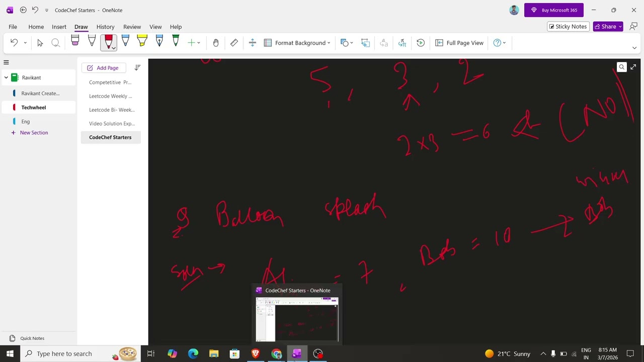Open the History tab
The height and width of the screenshot is (362, 644).
click(x=105, y=27)
